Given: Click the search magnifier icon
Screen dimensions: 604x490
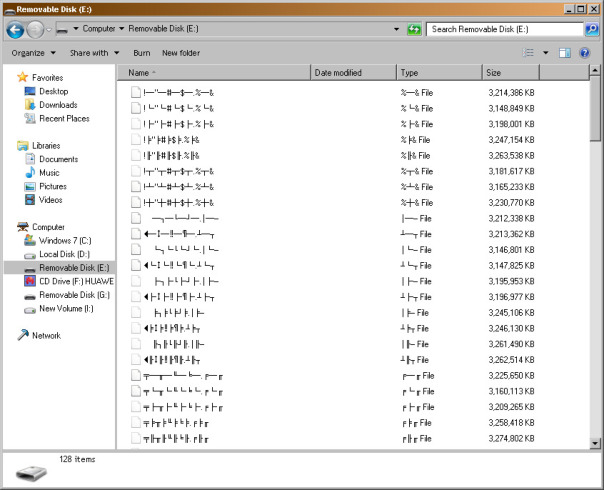Looking at the screenshot, I should [592, 29].
